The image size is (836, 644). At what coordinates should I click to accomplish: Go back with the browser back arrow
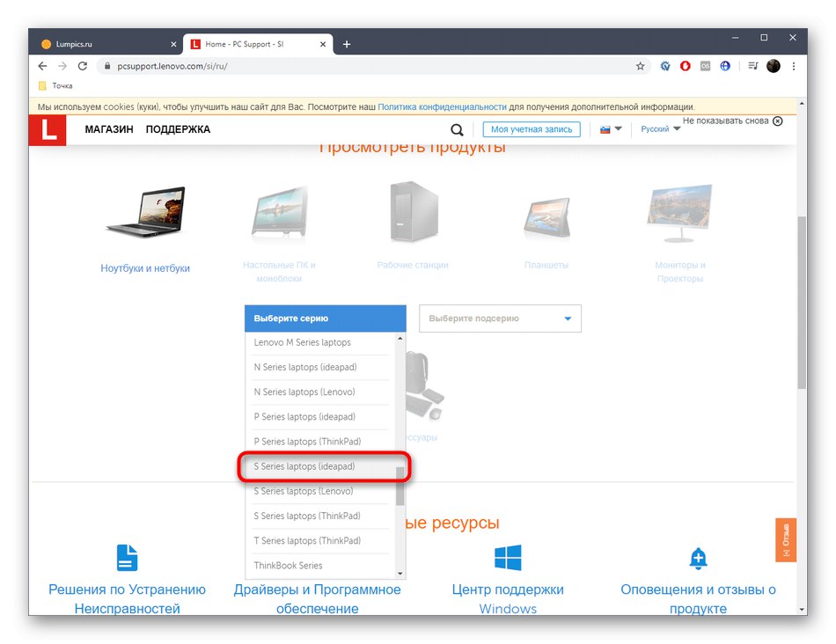tap(42, 66)
